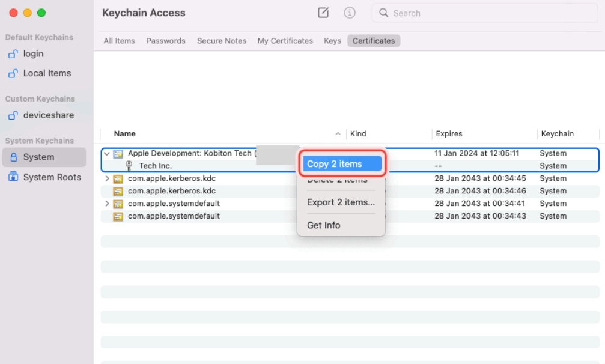Switch to the Secure Notes tab
This screenshot has width=605, height=364.
click(x=222, y=41)
